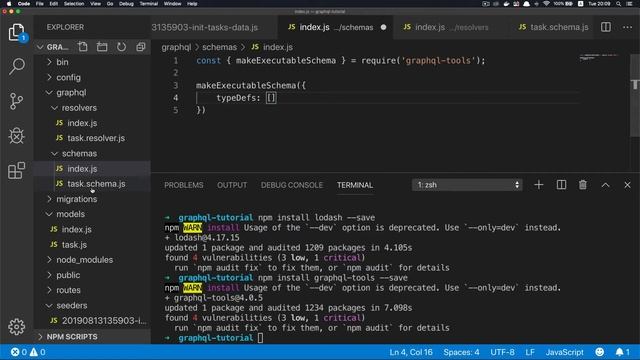Open the Search view in activity bar

[17, 66]
